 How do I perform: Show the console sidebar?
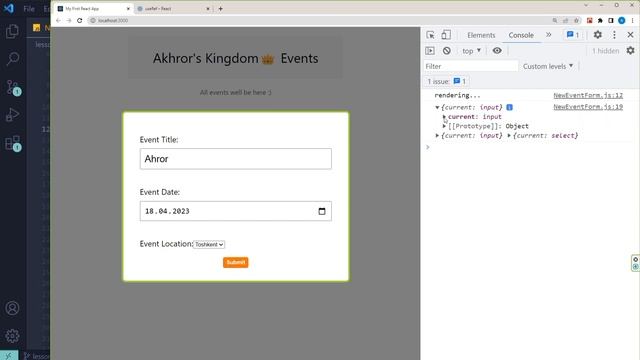pos(430,51)
